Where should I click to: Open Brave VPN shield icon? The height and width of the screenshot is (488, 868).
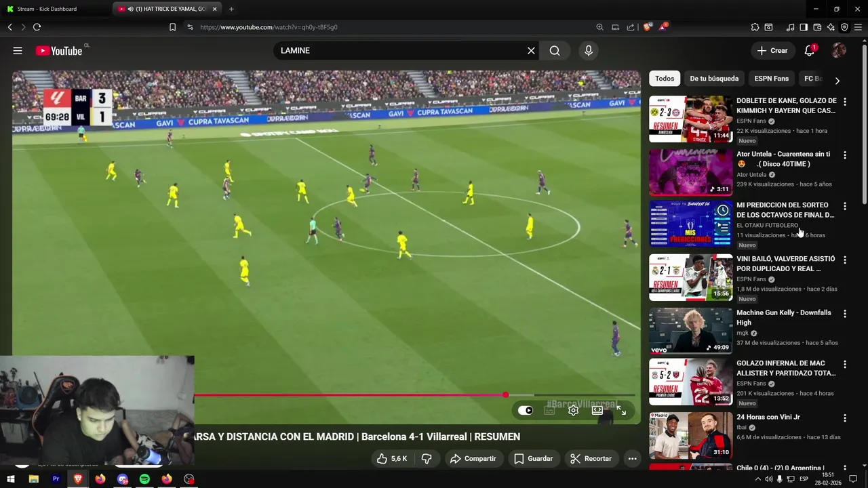click(x=844, y=27)
